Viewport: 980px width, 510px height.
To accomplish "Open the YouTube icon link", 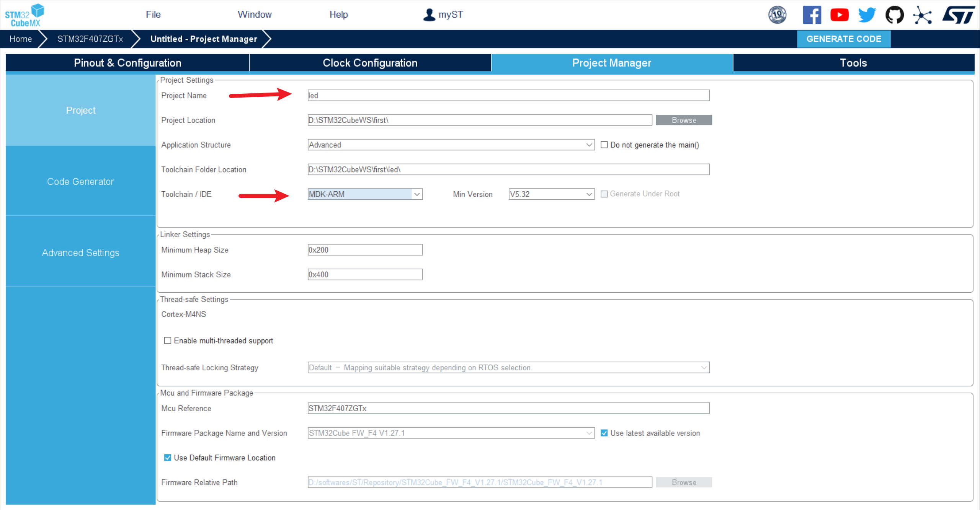I will [x=839, y=15].
